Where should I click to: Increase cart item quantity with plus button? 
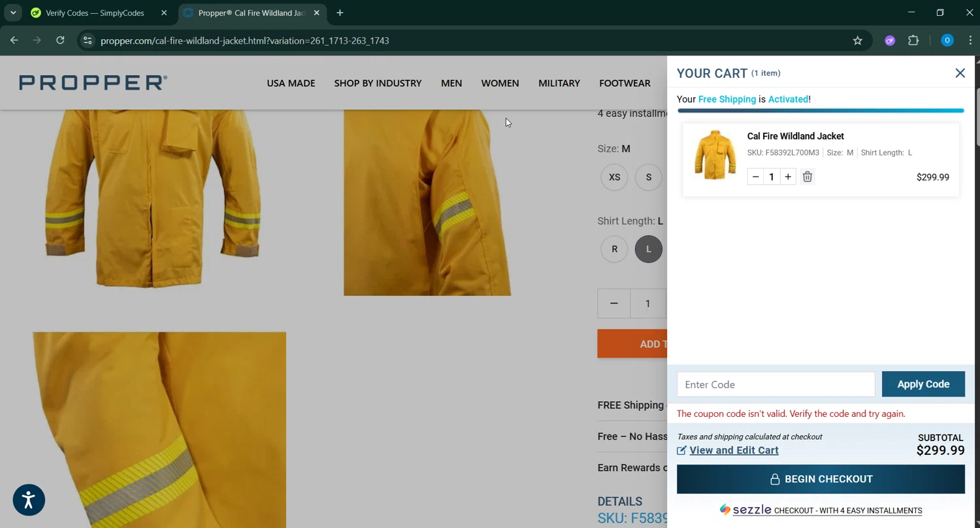tap(788, 176)
